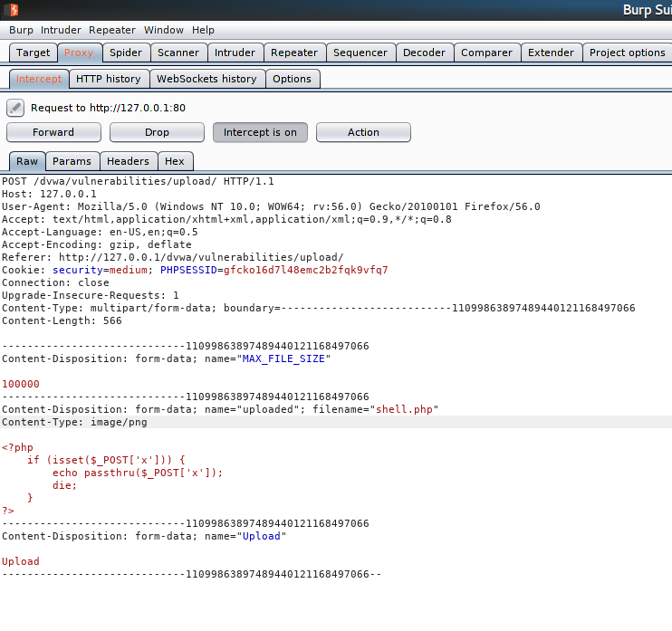Viewport: 672px width, 631px height.
Task: Open the WebSockets history sub-tab
Action: click(207, 80)
